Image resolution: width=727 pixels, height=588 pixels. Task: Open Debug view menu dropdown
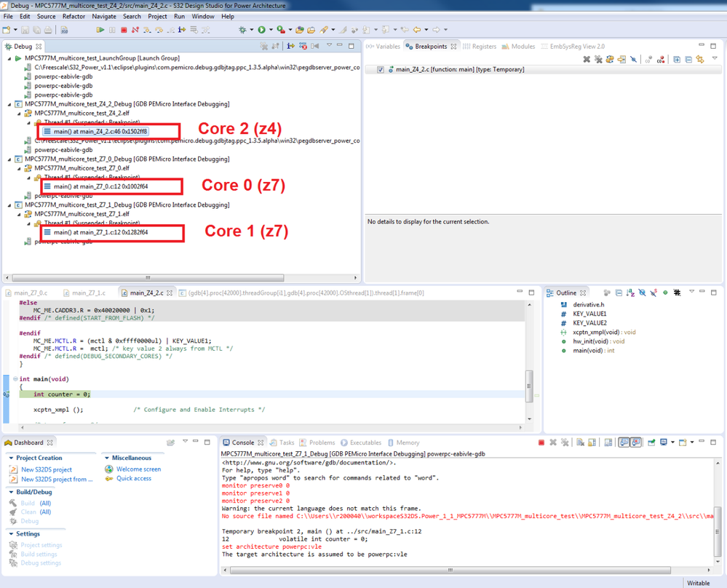click(329, 45)
